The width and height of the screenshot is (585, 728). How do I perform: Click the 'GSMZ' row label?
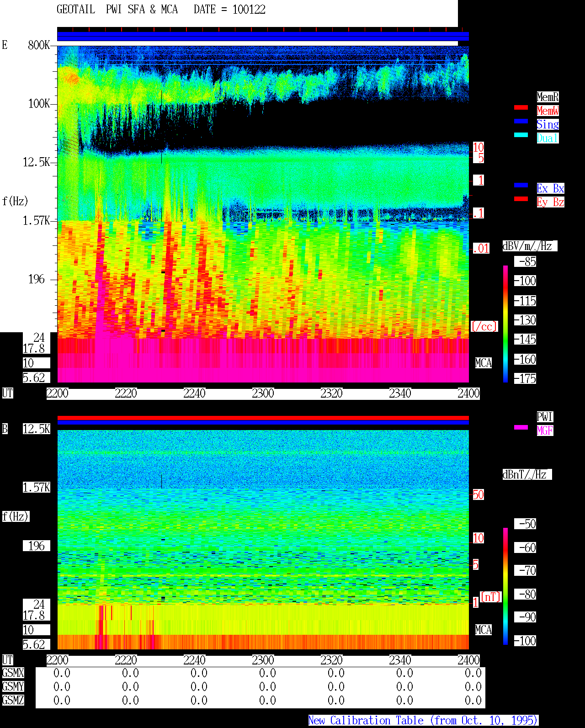coord(13,700)
